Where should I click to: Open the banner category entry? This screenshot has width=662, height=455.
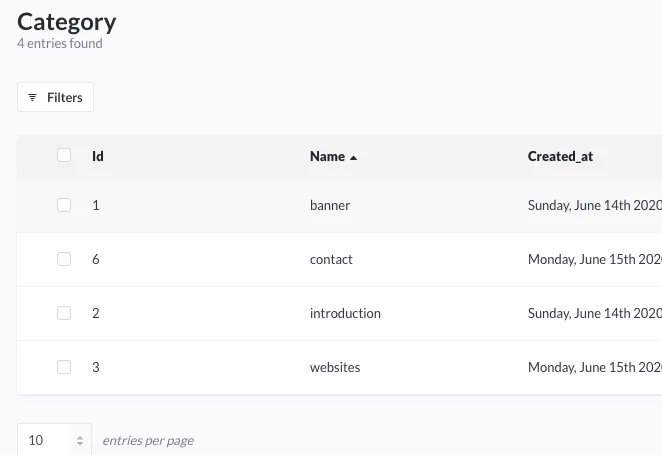point(330,205)
